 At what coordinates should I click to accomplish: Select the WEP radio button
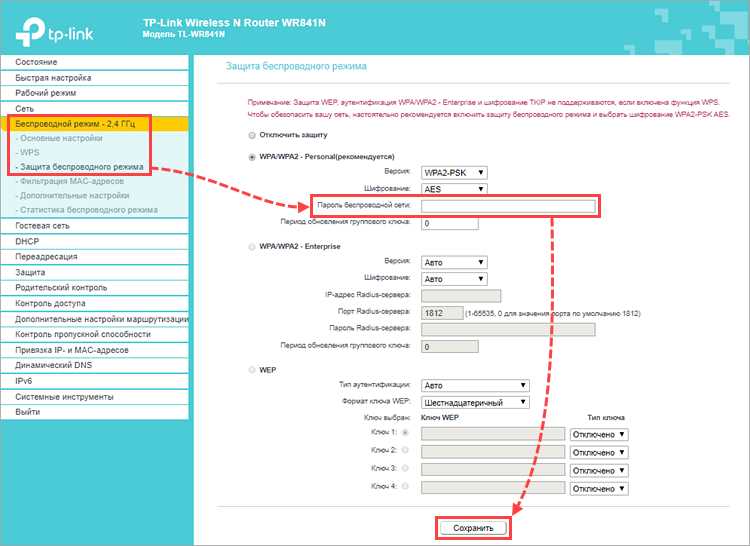pos(252,370)
